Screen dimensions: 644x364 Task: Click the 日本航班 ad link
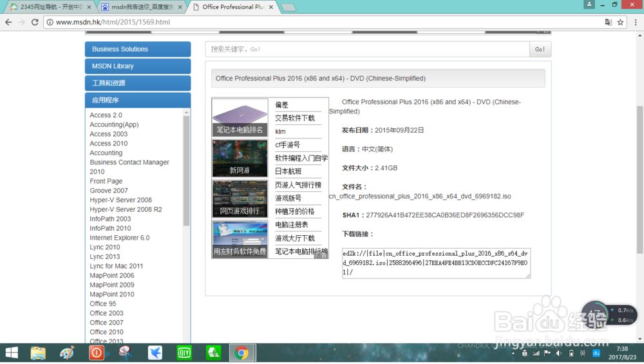pos(289,171)
